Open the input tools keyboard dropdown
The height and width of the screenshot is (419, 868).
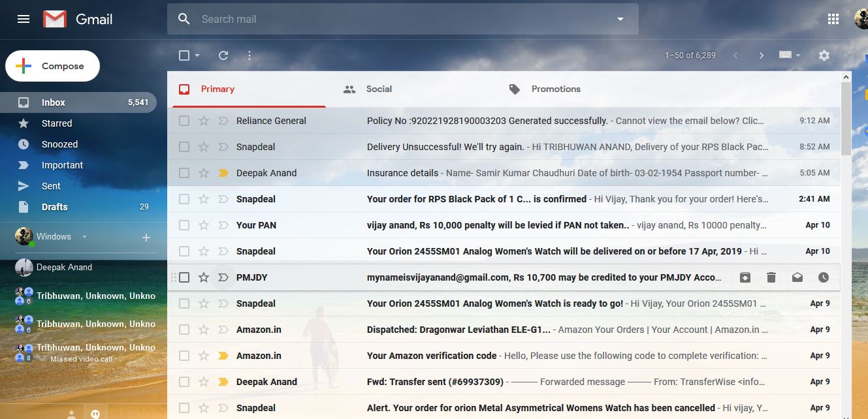790,55
